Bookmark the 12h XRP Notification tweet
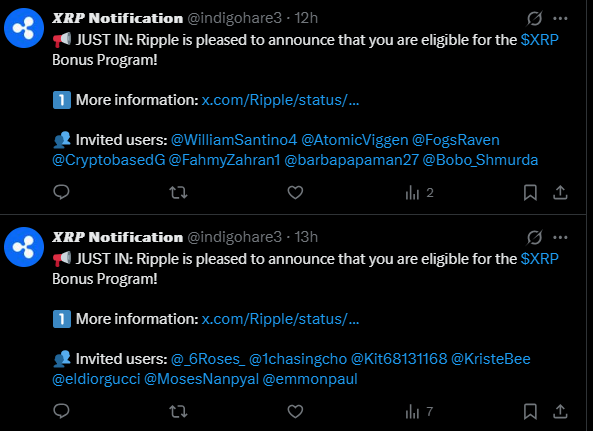The image size is (593, 431). [530, 192]
